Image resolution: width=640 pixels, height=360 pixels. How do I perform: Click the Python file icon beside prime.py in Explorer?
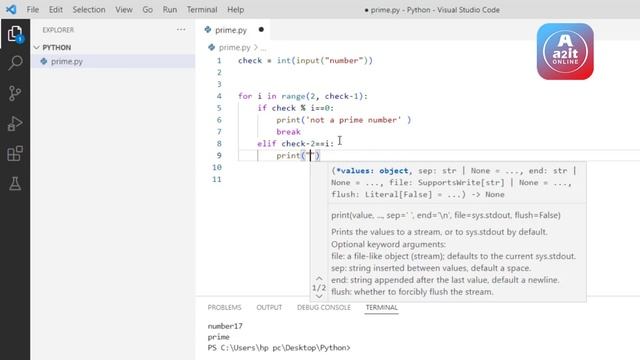click(44, 61)
